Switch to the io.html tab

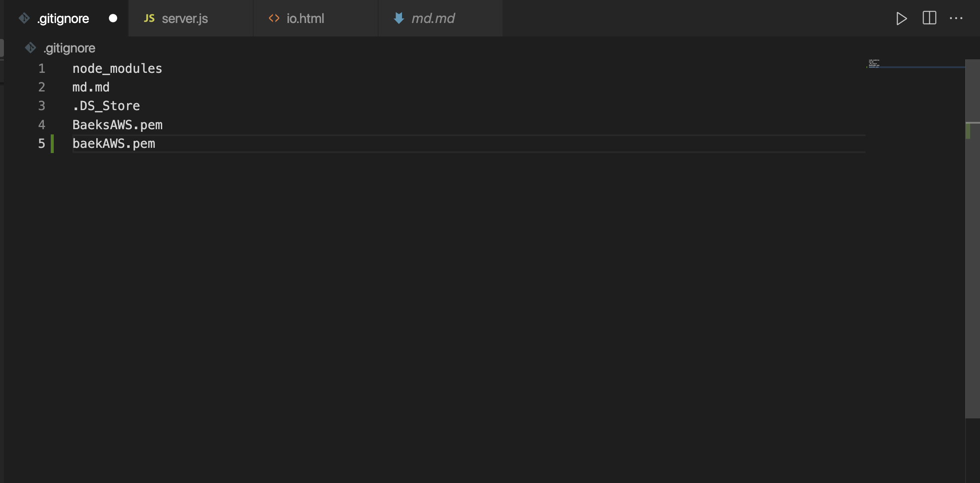coord(316,18)
